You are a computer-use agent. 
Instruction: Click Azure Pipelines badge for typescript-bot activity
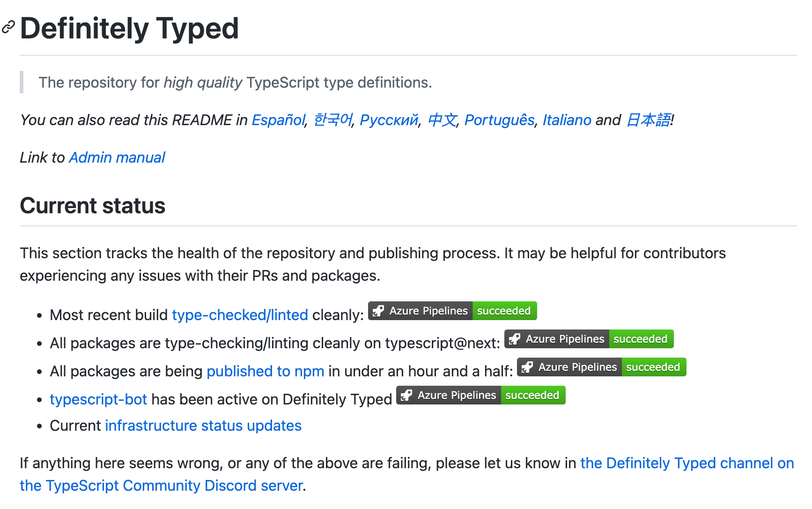coord(480,396)
